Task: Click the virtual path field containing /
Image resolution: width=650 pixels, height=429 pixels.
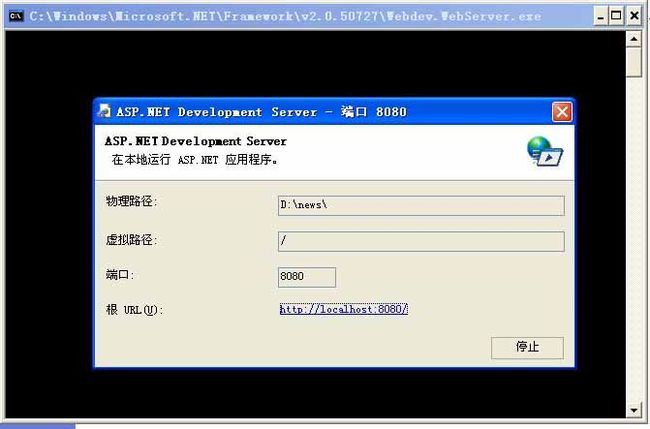Action: tap(421, 241)
